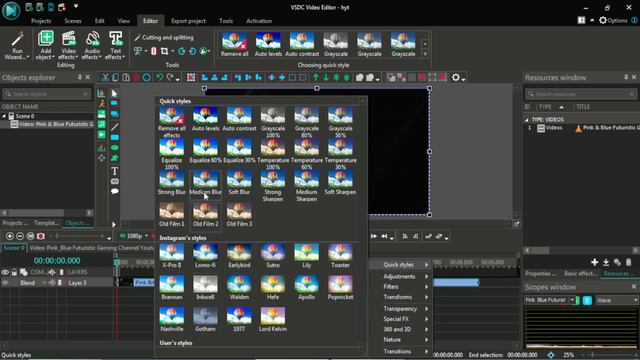Click the crop tool icon
Screen dimensions: 640x360
tap(164, 51)
